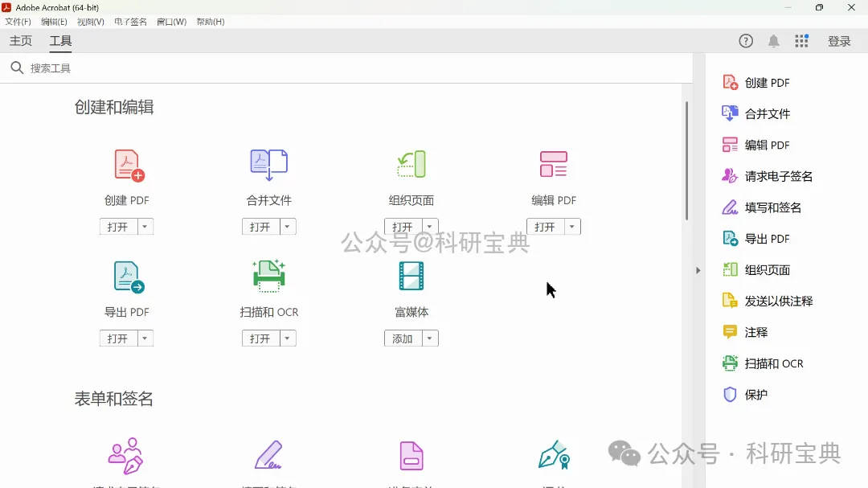868x488 pixels.
Task: Expand dropdown arrow beside 扫描和 OCR 打开
Action: pos(287,338)
